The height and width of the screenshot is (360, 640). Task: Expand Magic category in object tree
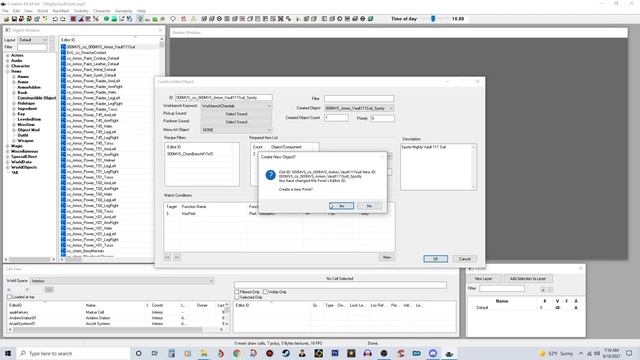(7, 146)
